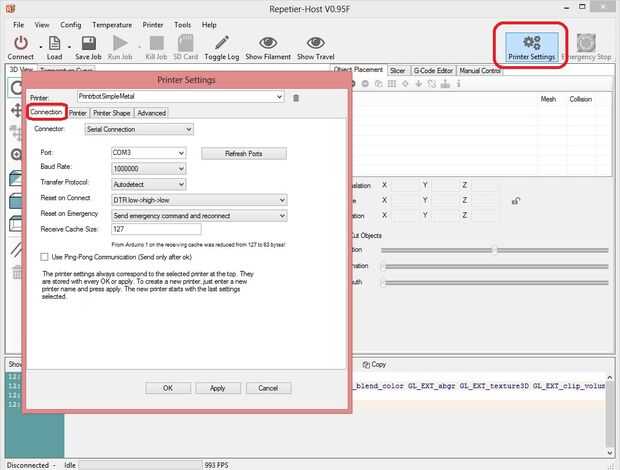Switch to the Manual Control tab

click(480, 71)
